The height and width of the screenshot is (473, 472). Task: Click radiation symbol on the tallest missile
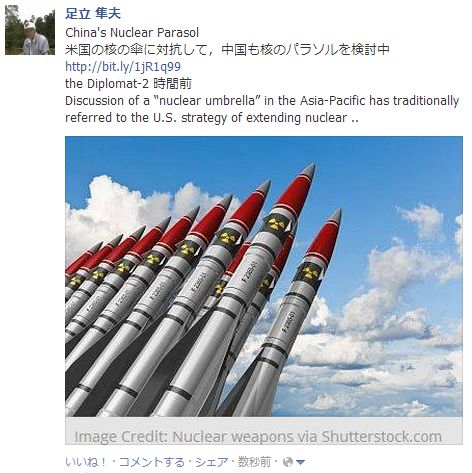coord(277,224)
